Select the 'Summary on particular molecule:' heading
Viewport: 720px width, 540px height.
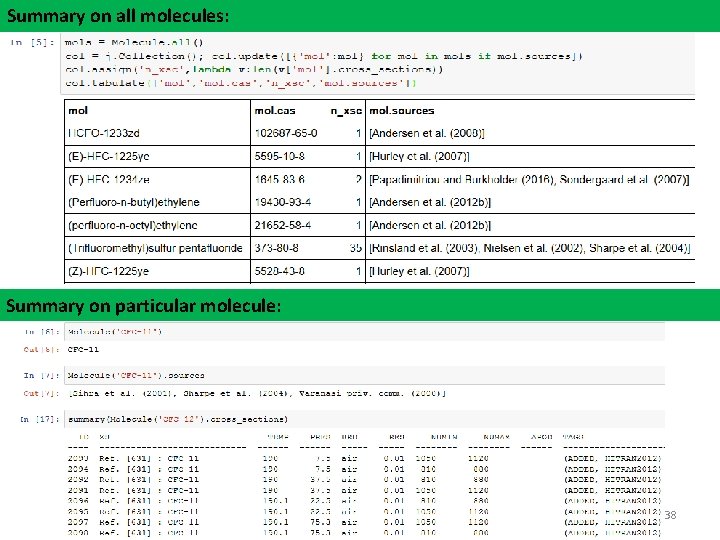144,306
